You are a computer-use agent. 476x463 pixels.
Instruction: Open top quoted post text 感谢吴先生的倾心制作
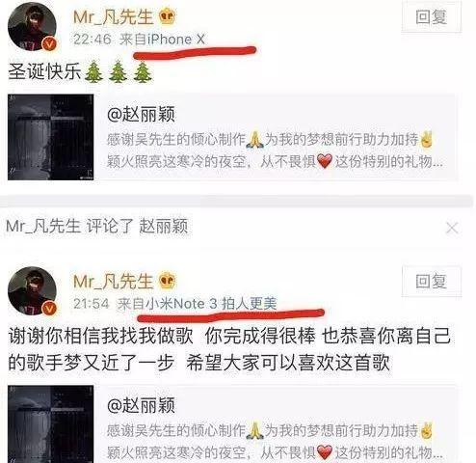[176, 140]
